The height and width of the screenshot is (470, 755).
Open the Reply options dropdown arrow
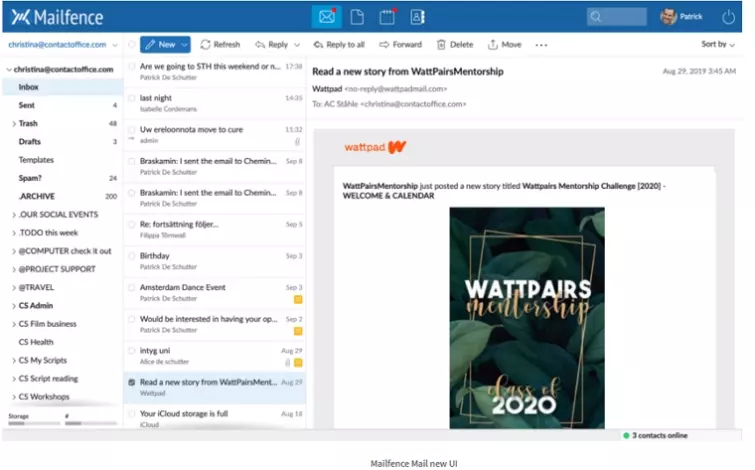click(297, 45)
